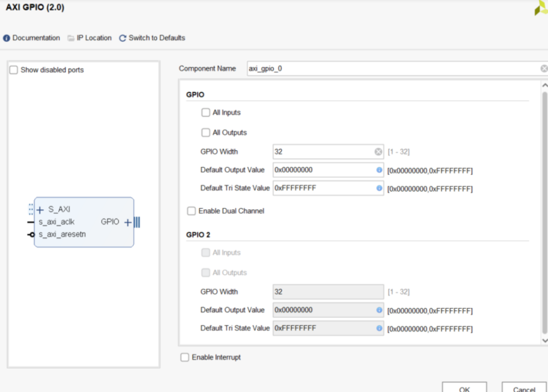This screenshot has height=392, width=548.
Task: Enable All Outputs in GPIO section
Action: pos(205,132)
